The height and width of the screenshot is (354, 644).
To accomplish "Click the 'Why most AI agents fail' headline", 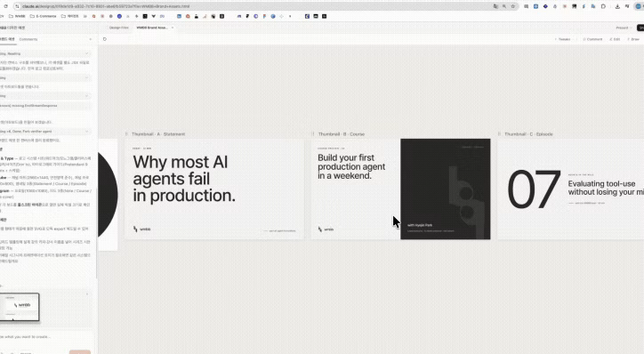I will (184, 179).
